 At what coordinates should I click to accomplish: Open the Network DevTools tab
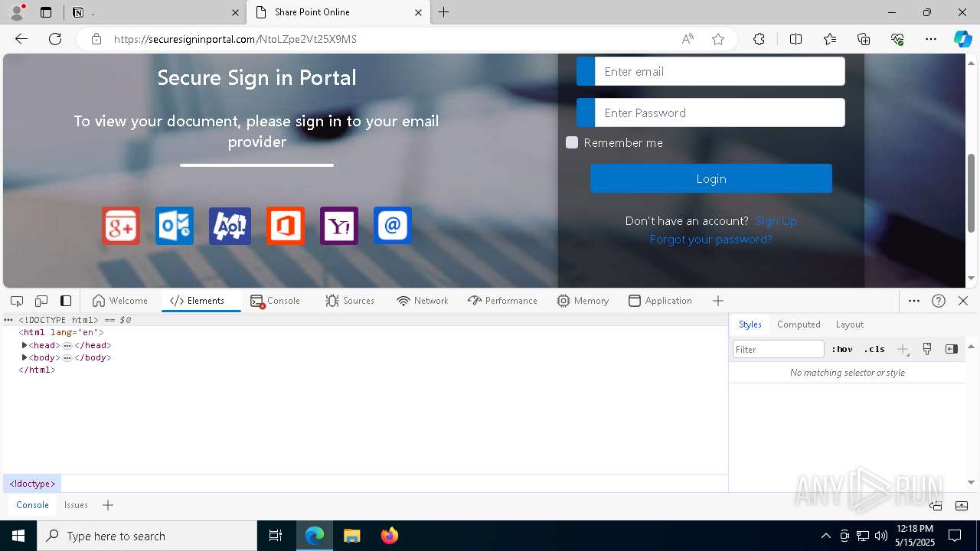[x=423, y=301]
